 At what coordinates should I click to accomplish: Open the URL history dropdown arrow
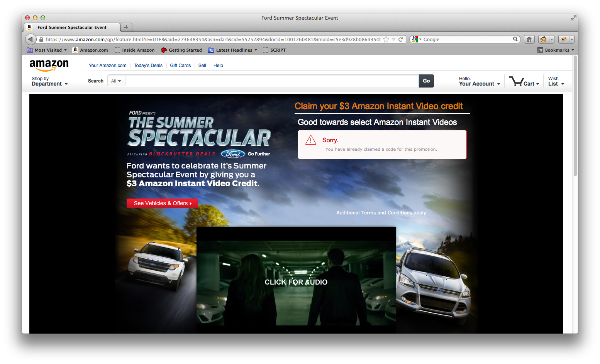pos(393,39)
